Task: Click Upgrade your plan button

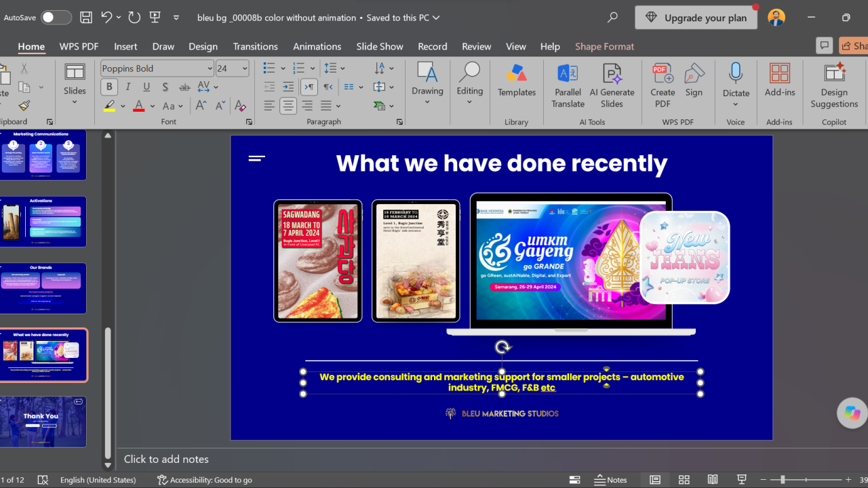Action: pos(696,18)
